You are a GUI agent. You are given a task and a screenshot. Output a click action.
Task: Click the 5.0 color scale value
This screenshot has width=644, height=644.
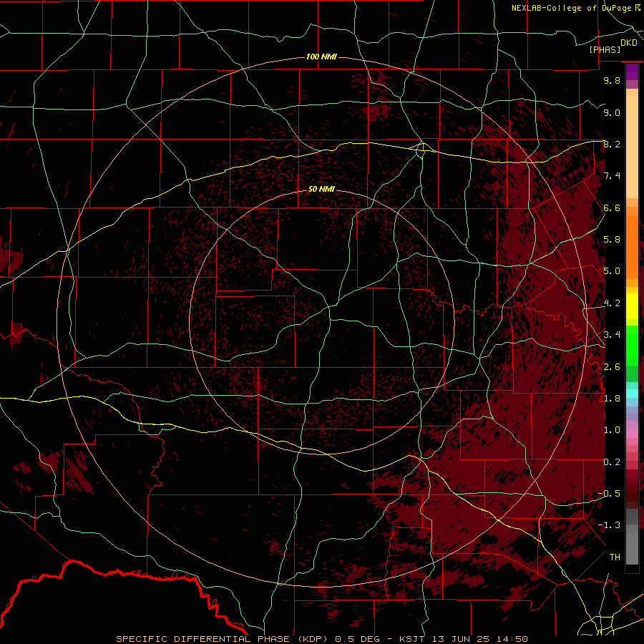click(612, 271)
